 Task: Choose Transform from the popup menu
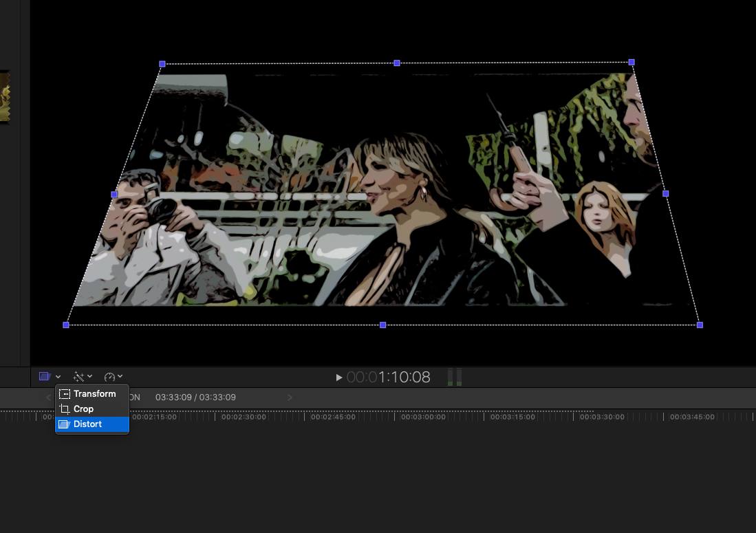click(92, 393)
